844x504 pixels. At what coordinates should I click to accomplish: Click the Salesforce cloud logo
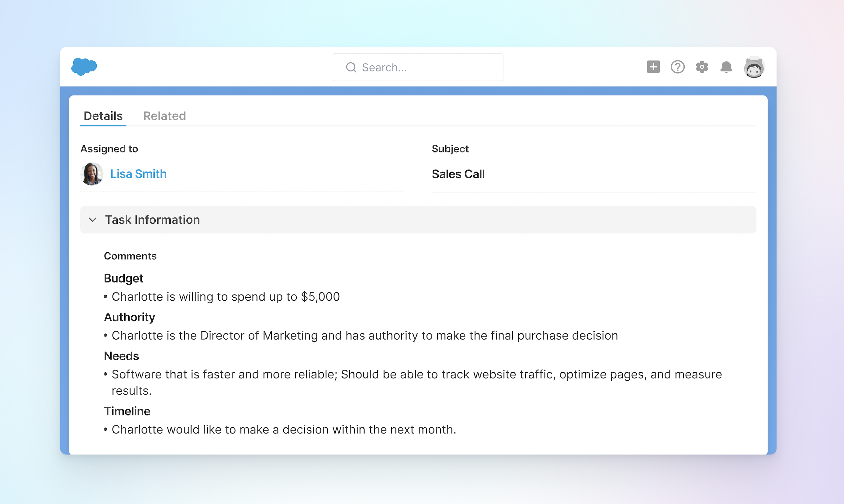click(84, 66)
